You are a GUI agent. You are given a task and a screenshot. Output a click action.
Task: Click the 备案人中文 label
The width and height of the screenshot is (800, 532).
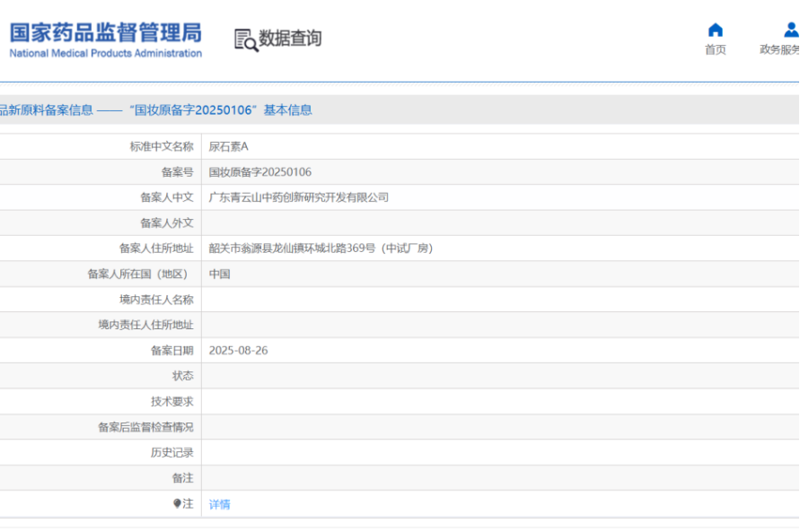point(167,197)
